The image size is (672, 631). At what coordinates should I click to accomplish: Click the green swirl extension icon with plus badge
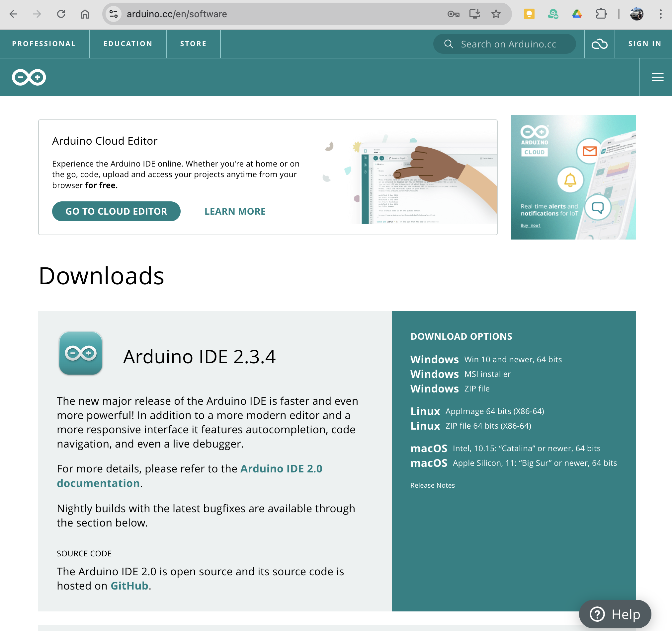click(x=553, y=14)
